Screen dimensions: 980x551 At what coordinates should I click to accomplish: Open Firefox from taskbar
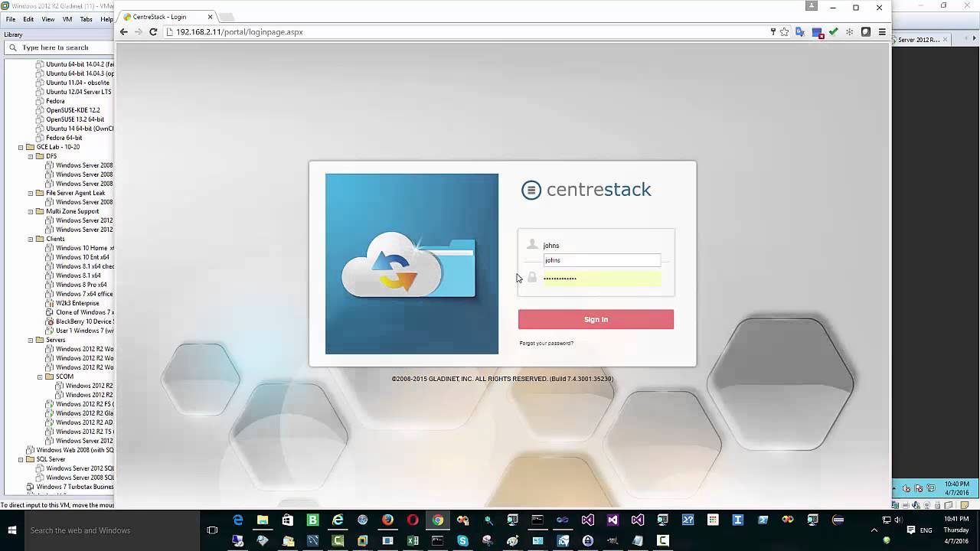click(387, 520)
